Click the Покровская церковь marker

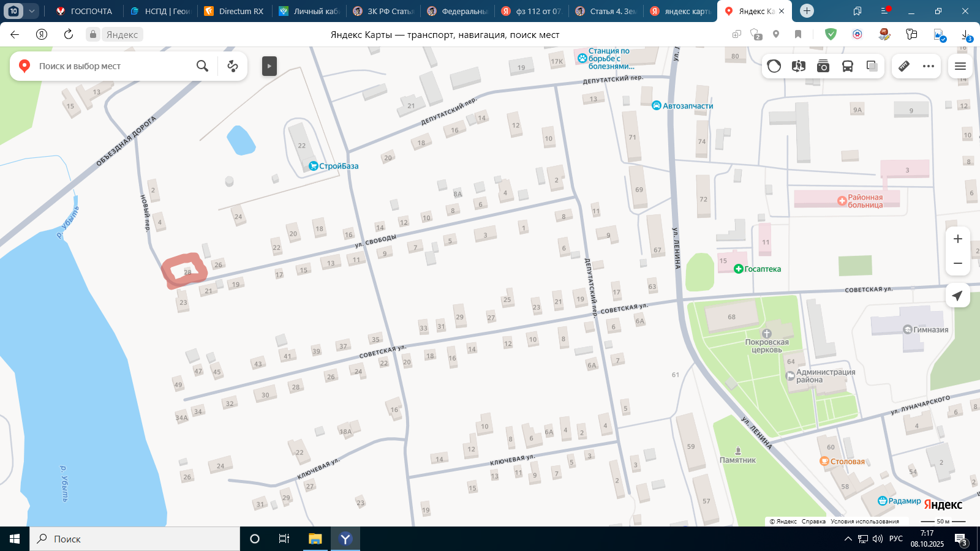point(767,342)
